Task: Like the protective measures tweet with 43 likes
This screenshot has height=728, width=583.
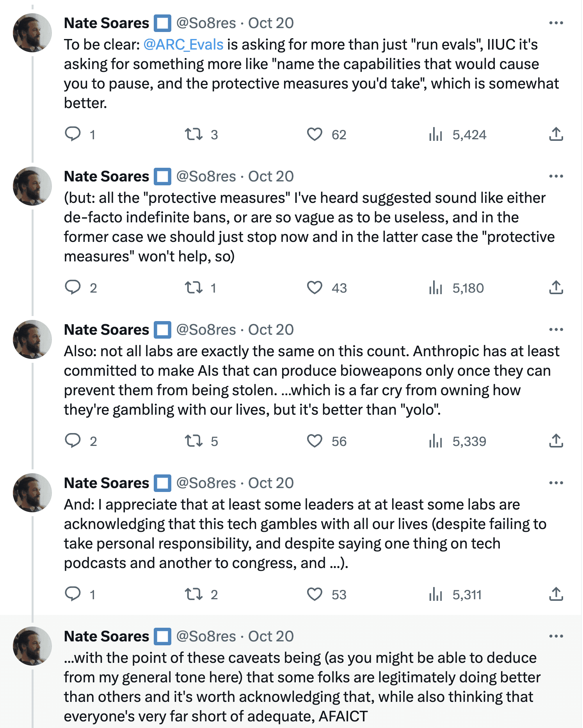Action: (315, 288)
